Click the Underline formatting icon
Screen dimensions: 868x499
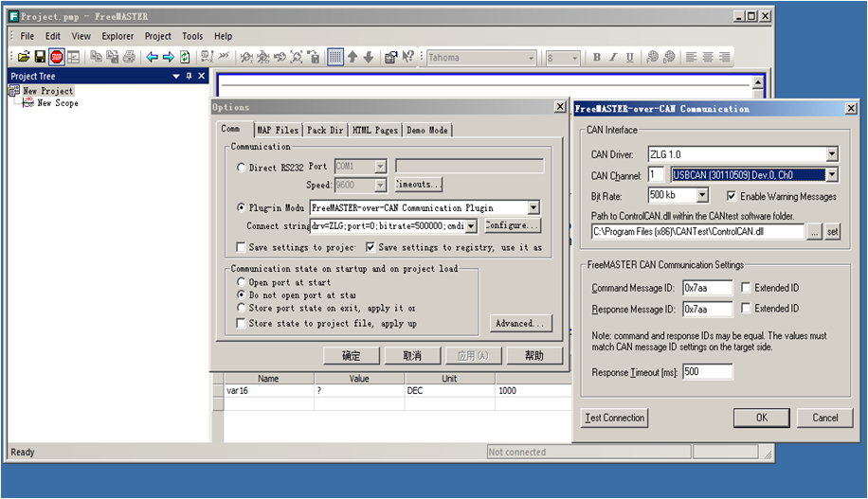[629, 57]
